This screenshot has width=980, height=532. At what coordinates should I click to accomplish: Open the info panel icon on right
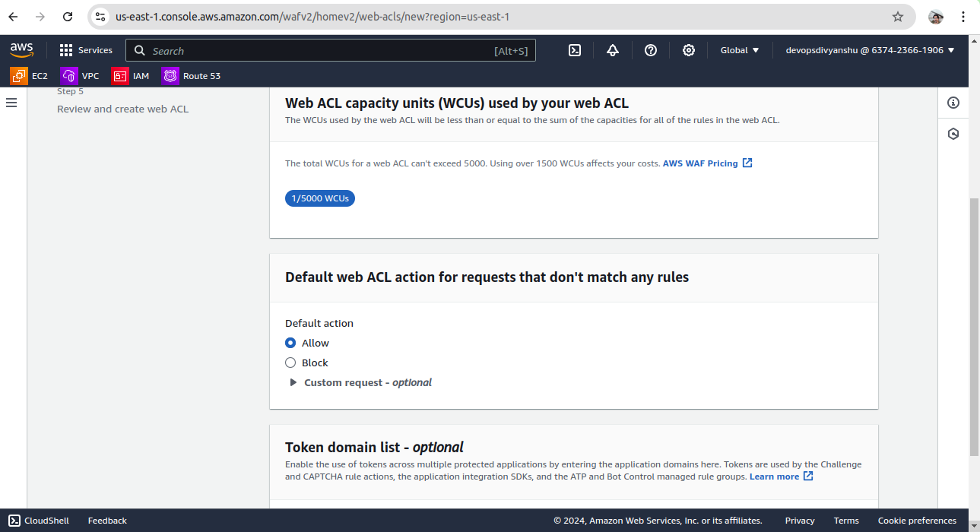[x=953, y=103]
